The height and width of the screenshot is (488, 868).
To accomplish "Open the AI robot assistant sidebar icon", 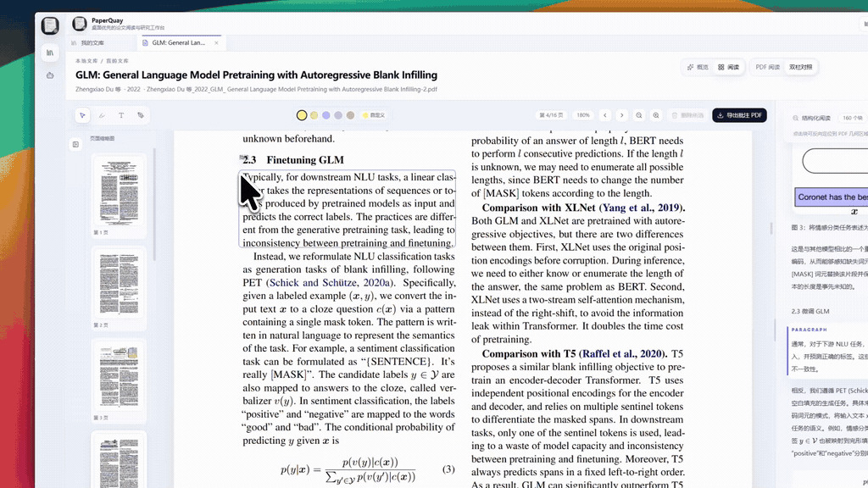I will (50, 75).
